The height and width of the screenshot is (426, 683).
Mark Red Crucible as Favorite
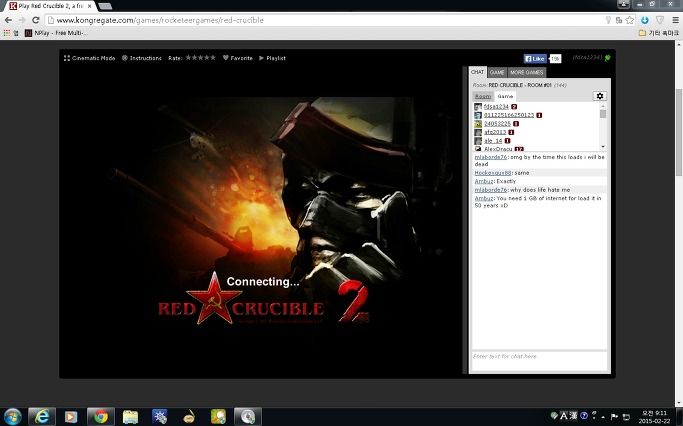pyautogui.click(x=237, y=58)
